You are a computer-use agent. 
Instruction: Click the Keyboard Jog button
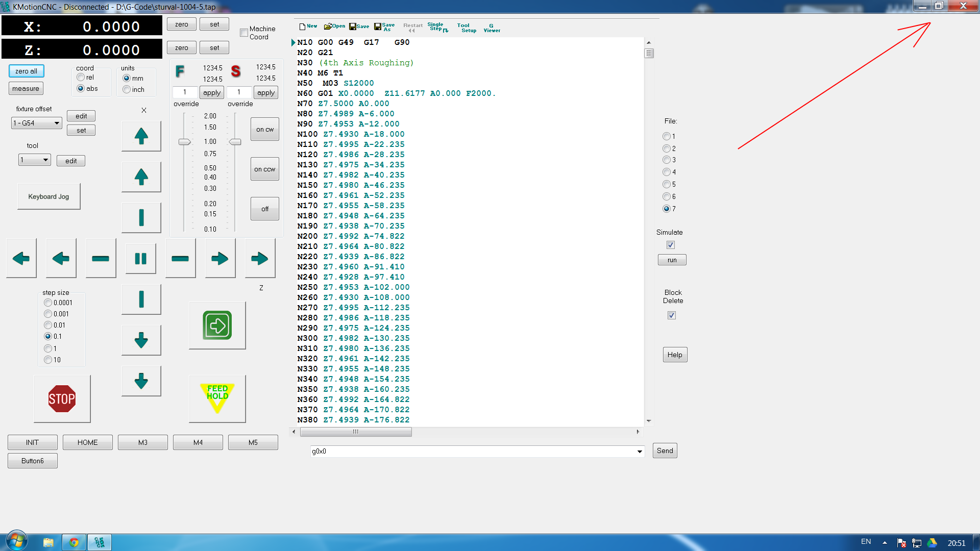pyautogui.click(x=48, y=196)
